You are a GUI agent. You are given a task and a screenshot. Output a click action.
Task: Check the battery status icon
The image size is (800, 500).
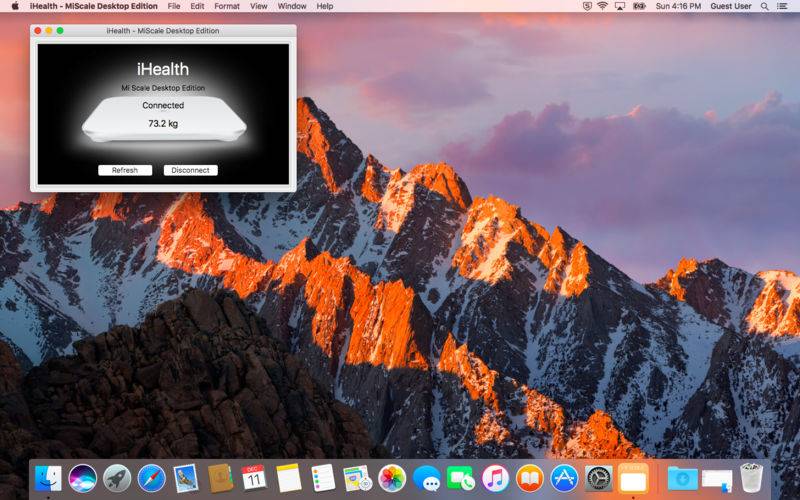point(639,6)
